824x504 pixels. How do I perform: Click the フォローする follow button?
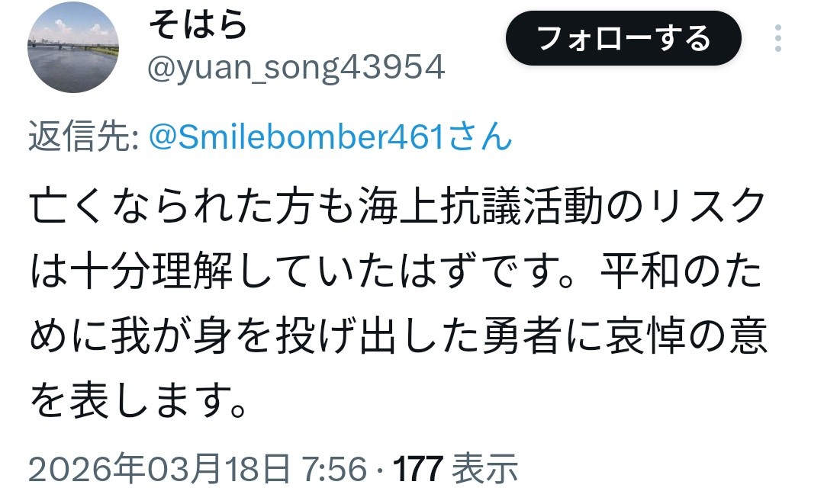pyautogui.click(x=623, y=38)
